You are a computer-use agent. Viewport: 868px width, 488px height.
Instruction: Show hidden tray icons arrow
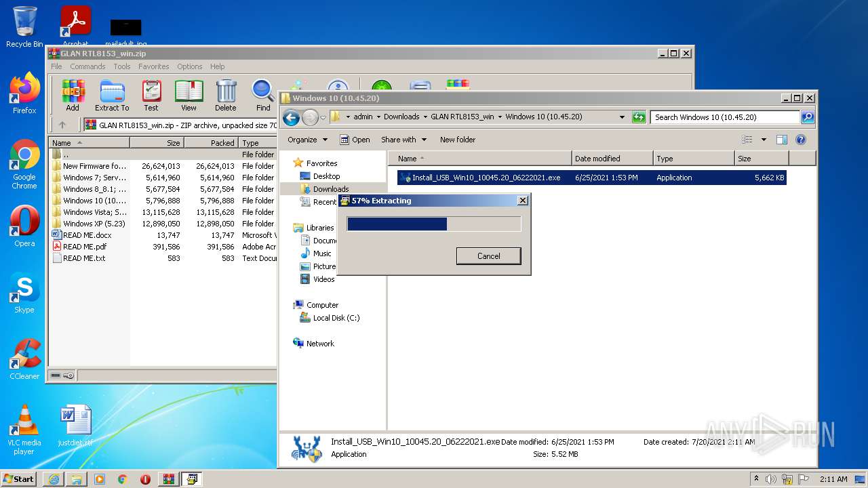tap(756, 479)
